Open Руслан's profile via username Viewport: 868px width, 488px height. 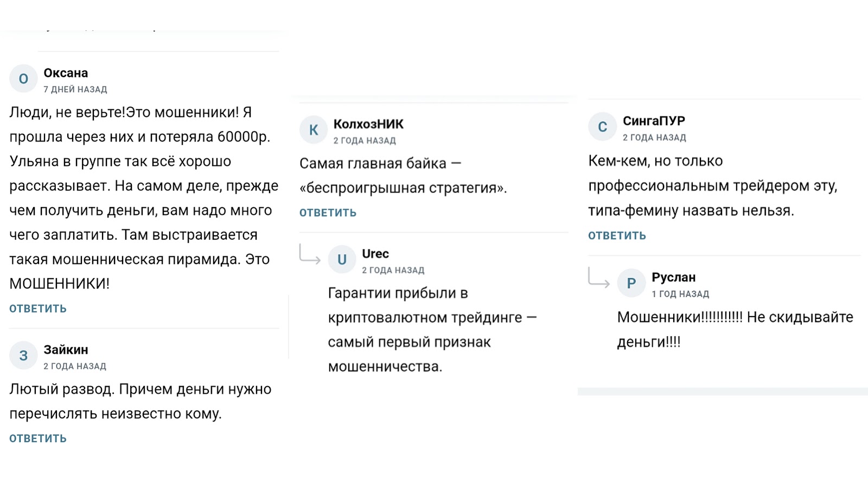(x=674, y=277)
